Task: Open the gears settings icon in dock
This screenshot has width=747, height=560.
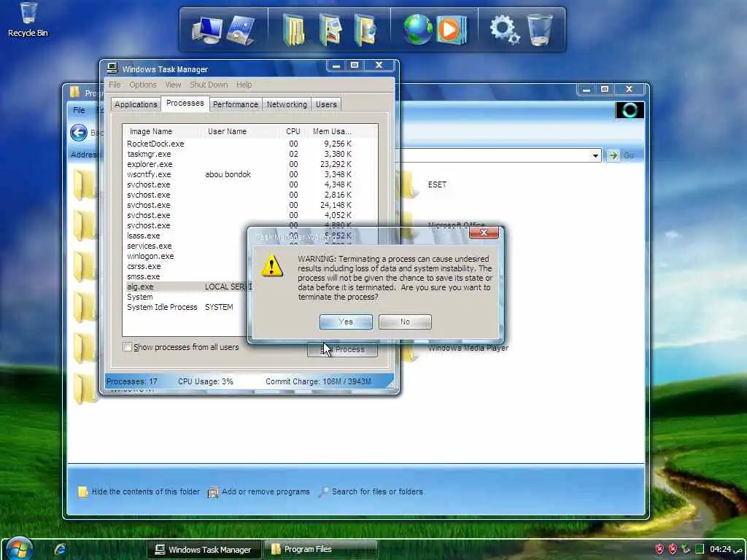Action: (505, 29)
